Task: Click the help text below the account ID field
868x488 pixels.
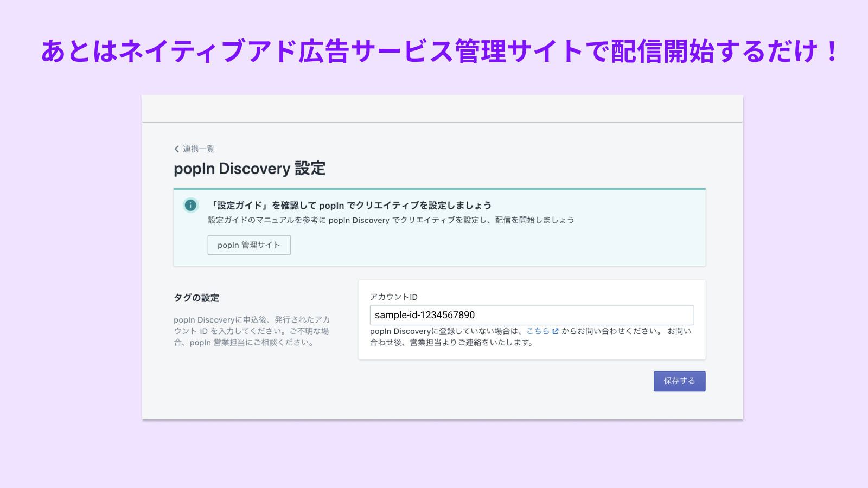Action: 531,337
